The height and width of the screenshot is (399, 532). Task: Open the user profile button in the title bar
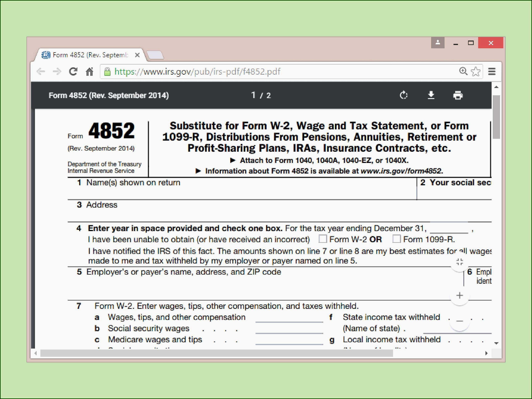coord(437,43)
